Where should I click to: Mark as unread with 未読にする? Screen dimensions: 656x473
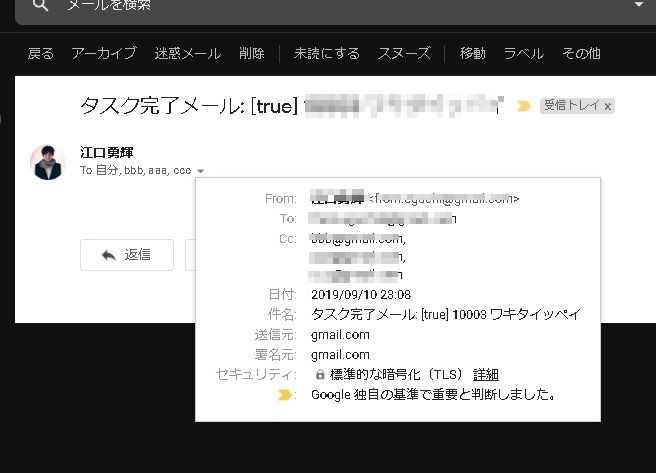(x=326, y=53)
